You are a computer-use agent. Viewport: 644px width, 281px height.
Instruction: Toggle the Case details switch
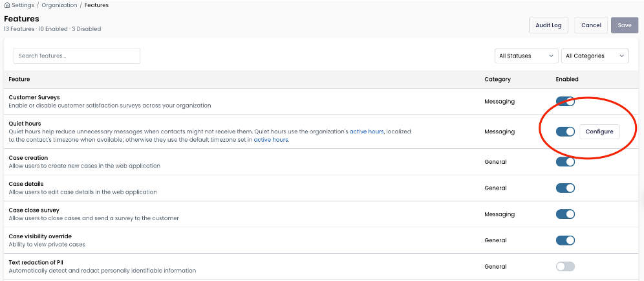point(565,188)
